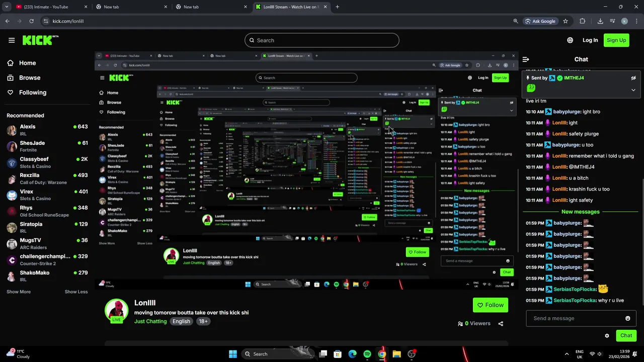Collapse list with Show Less

76,292
